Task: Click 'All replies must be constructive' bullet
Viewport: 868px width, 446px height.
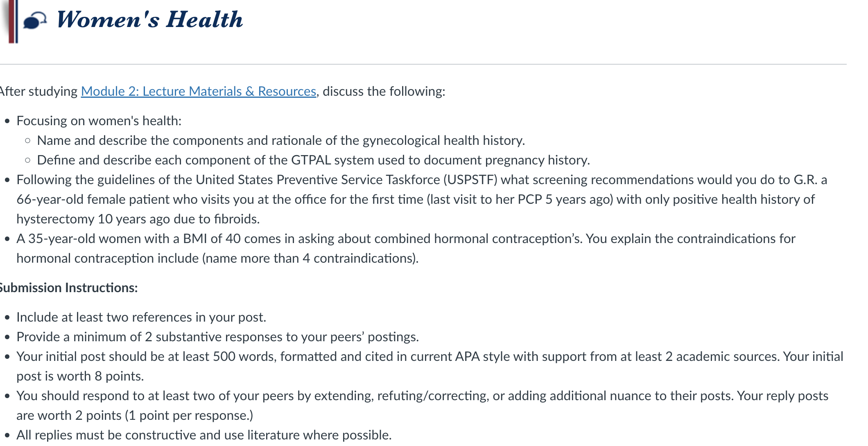Action: coord(204,435)
